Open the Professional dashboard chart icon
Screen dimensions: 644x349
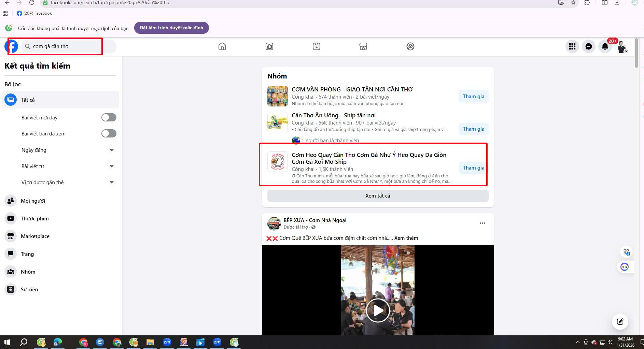(x=269, y=46)
